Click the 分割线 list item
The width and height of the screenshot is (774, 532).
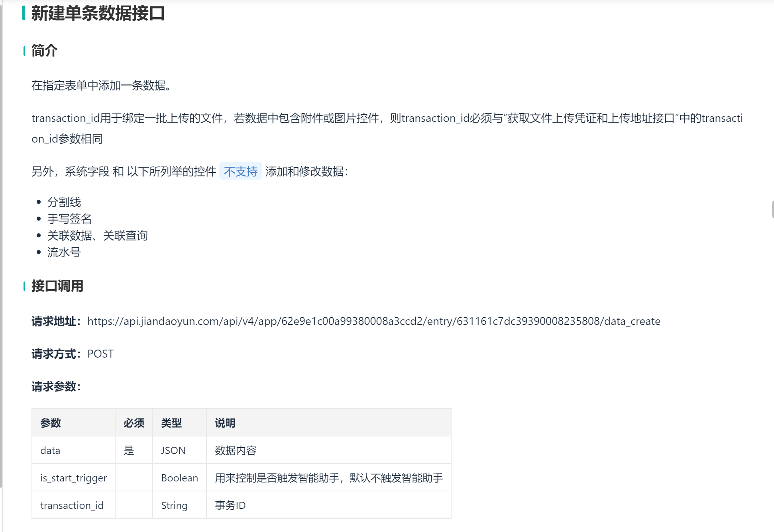tap(64, 202)
